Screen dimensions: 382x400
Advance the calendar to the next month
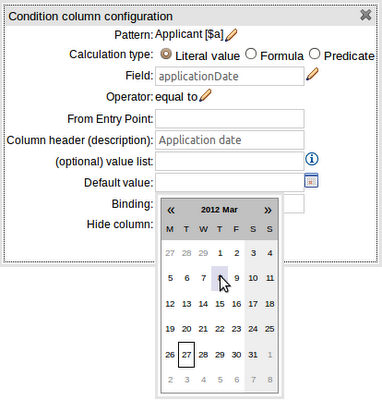[x=268, y=210]
